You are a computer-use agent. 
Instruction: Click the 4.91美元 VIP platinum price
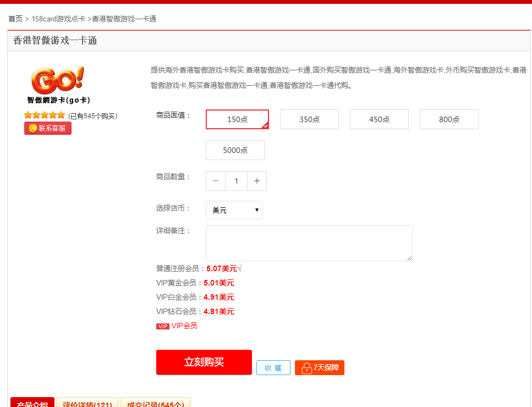click(219, 297)
